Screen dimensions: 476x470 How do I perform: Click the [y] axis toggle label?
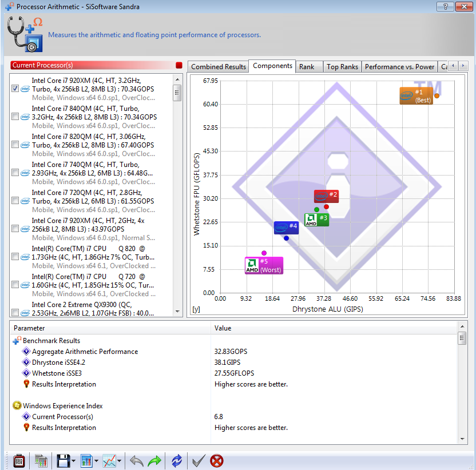196,309
